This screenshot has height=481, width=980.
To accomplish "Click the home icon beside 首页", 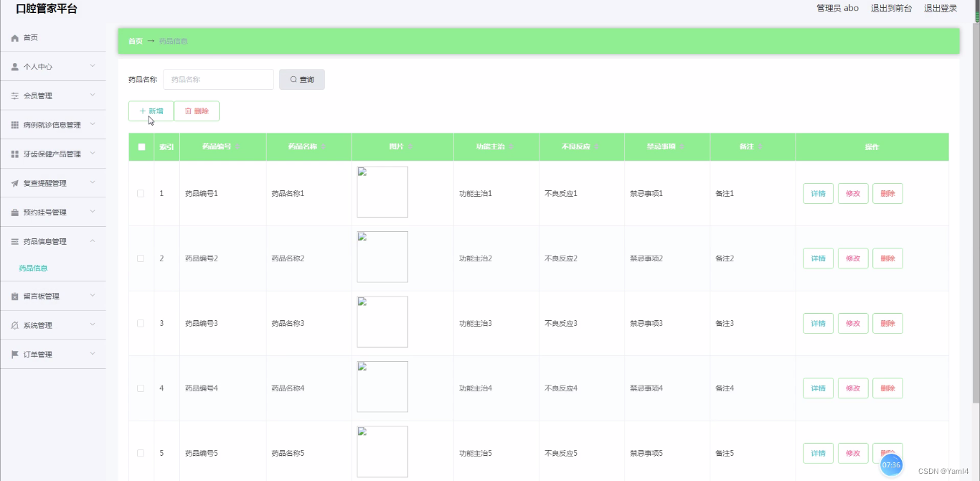I will [x=15, y=38].
